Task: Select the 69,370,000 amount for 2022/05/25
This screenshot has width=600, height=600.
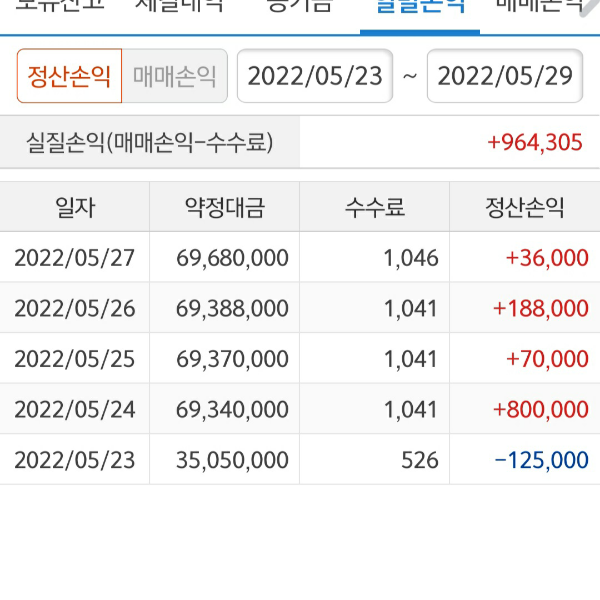Action: [232, 358]
